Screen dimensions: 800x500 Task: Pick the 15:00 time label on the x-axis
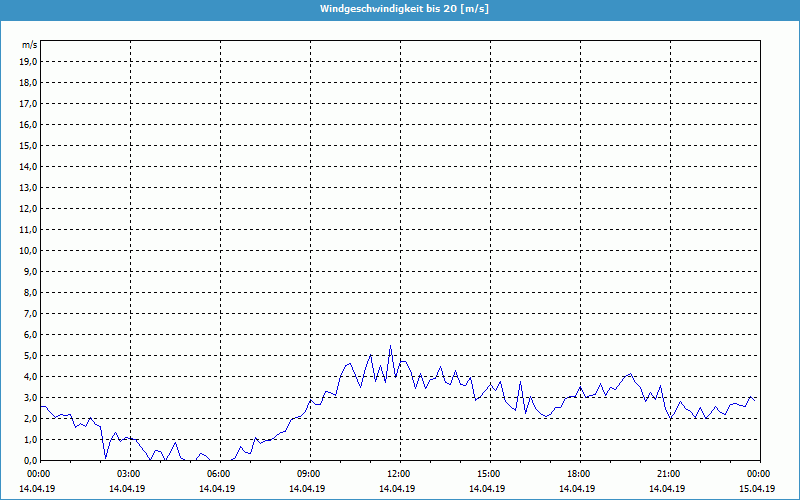[487, 474]
